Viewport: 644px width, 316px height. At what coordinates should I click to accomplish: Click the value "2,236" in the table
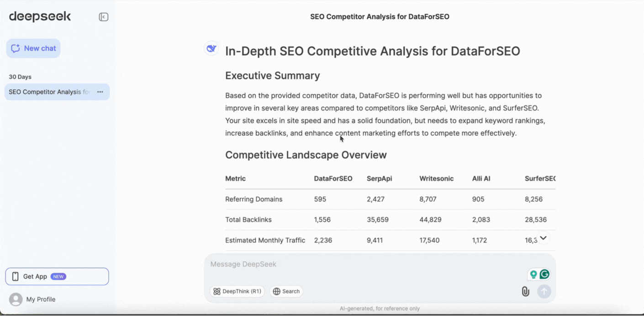click(323, 241)
